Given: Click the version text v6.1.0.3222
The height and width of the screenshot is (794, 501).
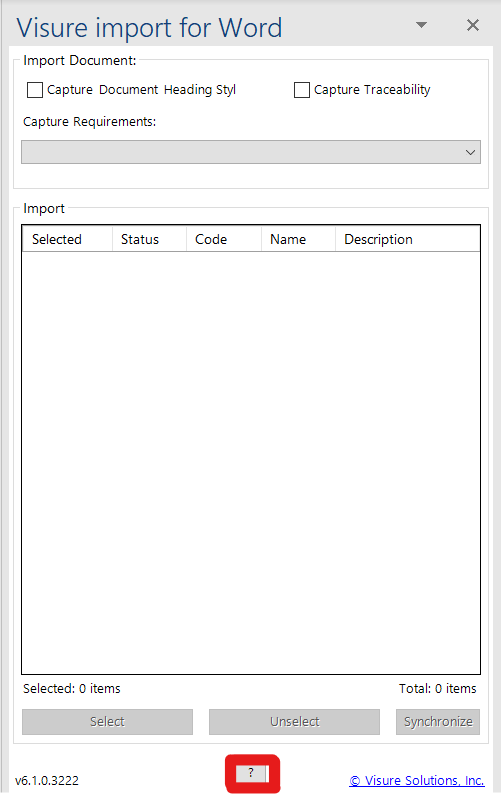Looking at the screenshot, I should pyautogui.click(x=47, y=780).
